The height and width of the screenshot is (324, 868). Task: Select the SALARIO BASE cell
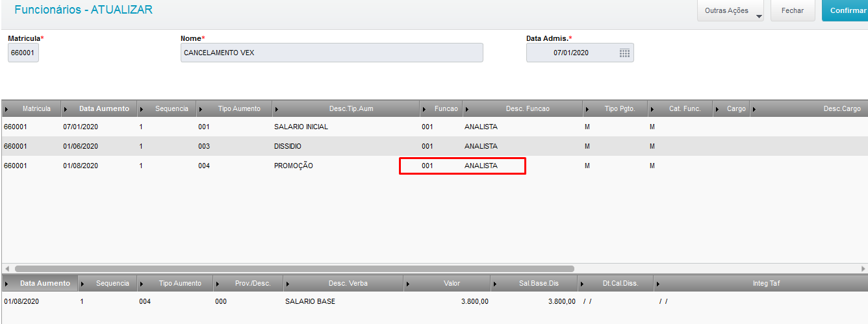pos(311,301)
